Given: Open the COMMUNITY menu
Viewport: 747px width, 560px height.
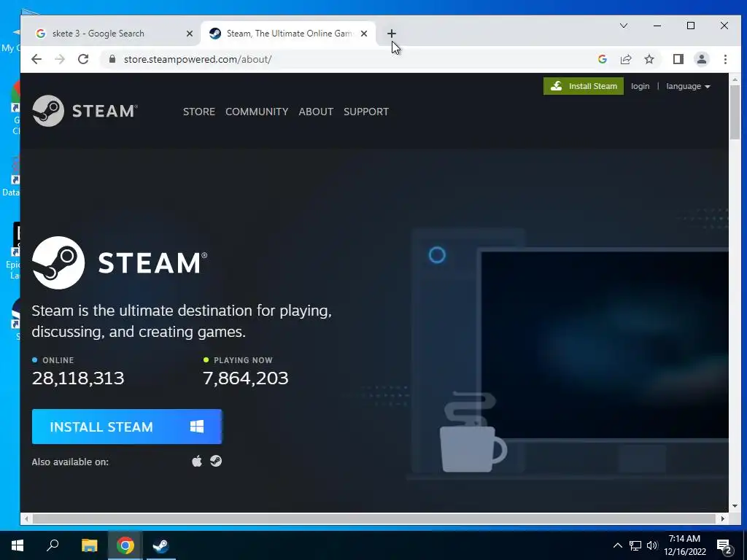Looking at the screenshot, I should 257,112.
